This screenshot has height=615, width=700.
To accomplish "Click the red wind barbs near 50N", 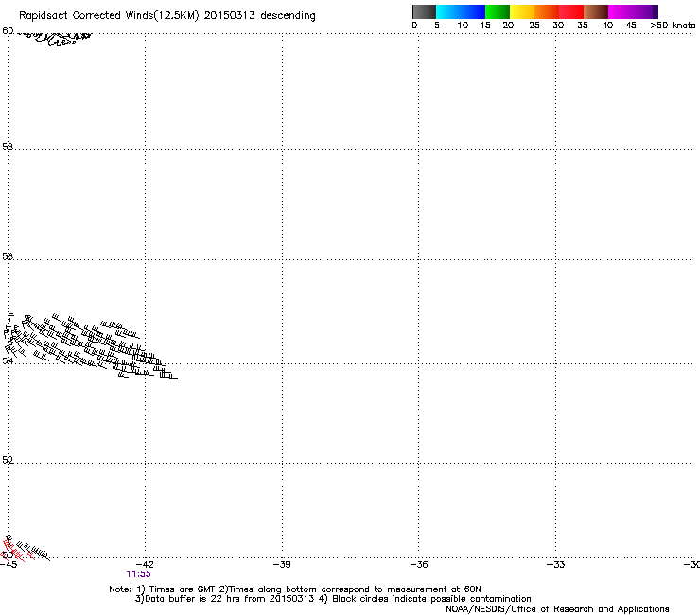I will [x=18, y=552].
